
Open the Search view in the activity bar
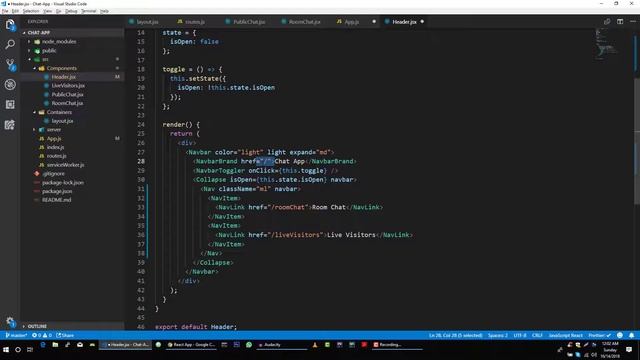tap(10, 44)
